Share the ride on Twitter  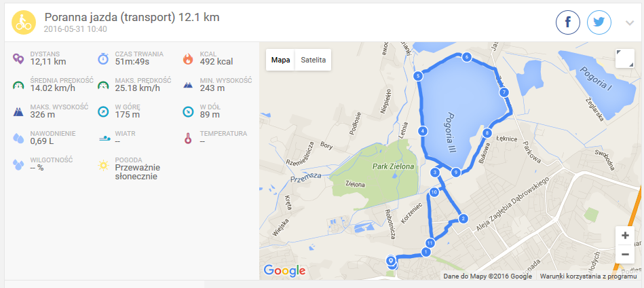tap(599, 22)
